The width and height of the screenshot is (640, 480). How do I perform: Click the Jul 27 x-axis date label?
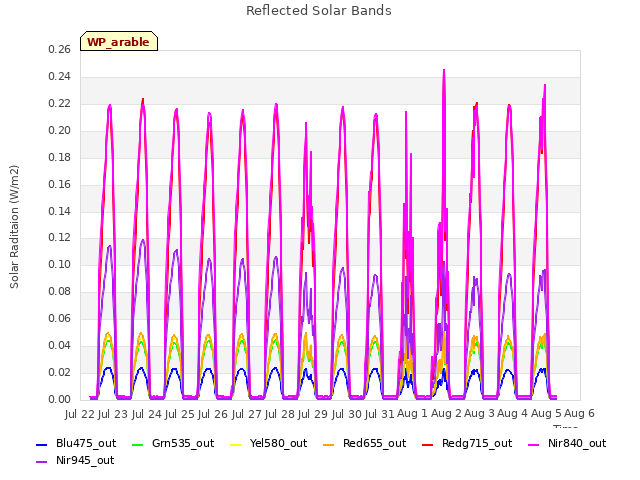(247, 414)
